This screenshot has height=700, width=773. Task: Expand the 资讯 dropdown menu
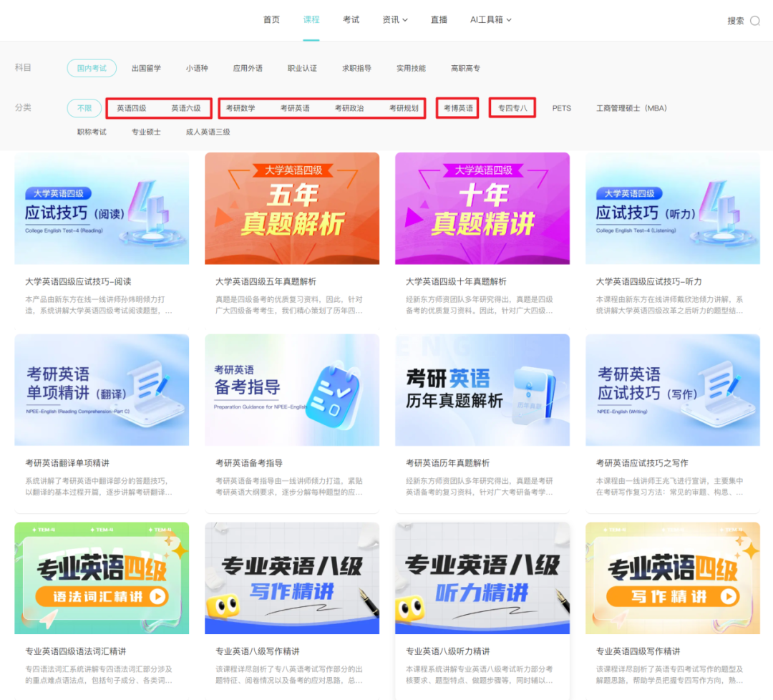tap(395, 20)
